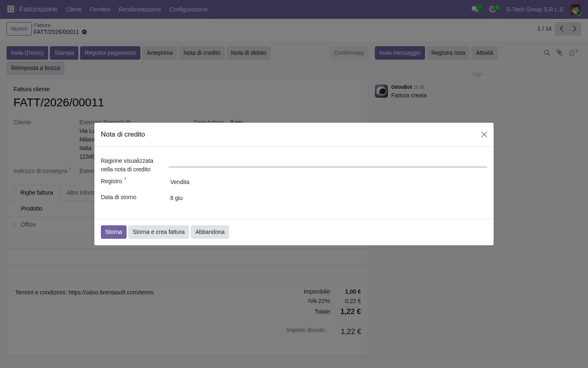Click the IVA 22% 0,22 € value
The image size is (588, 368).
click(353, 301)
